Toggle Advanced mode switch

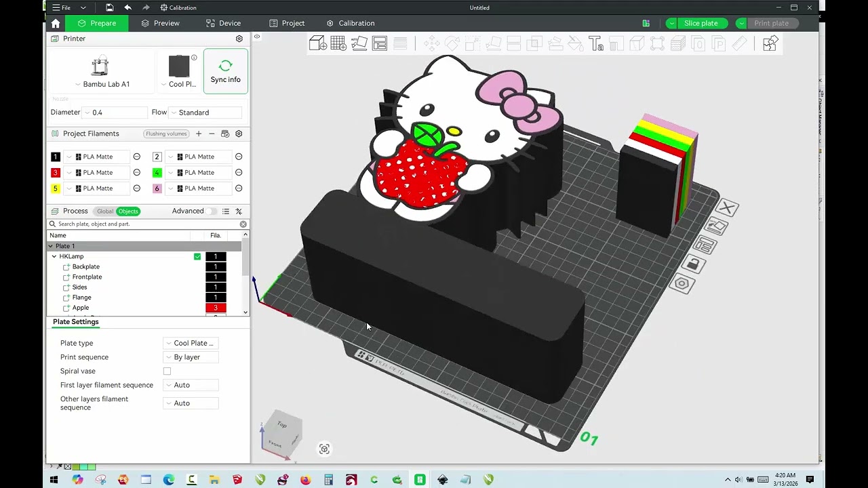[212, 211]
